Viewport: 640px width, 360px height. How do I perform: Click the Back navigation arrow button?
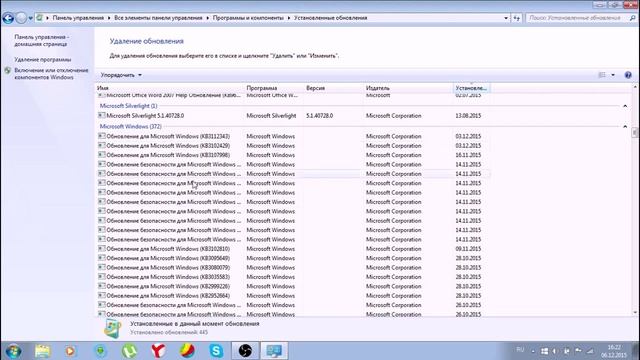click(8, 18)
